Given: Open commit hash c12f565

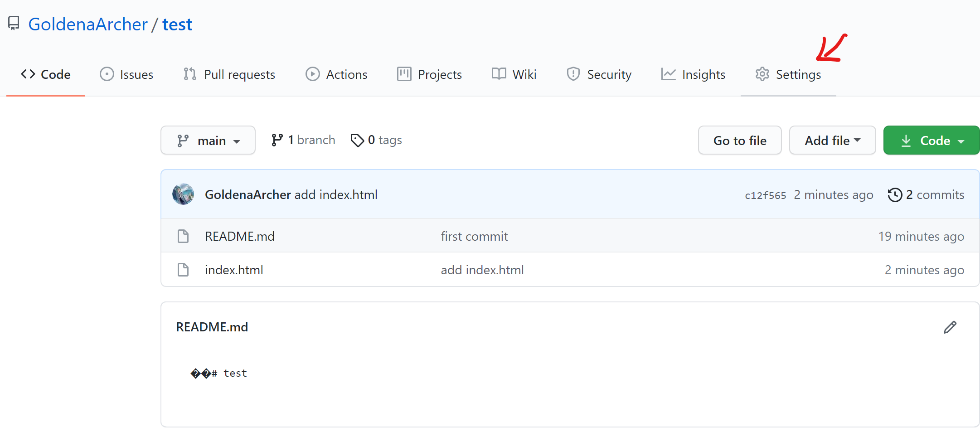Looking at the screenshot, I should click(766, 195).
